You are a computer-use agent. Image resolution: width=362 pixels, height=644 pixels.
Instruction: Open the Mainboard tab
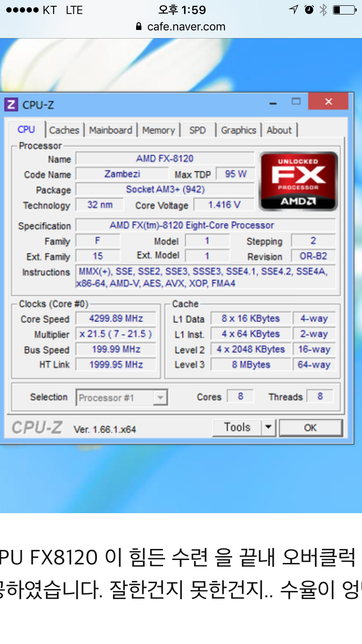click(x=111, y=130)
